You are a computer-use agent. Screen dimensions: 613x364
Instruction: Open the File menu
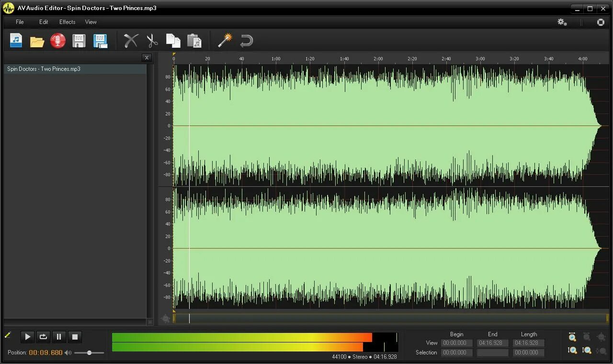tap(20, 22)
